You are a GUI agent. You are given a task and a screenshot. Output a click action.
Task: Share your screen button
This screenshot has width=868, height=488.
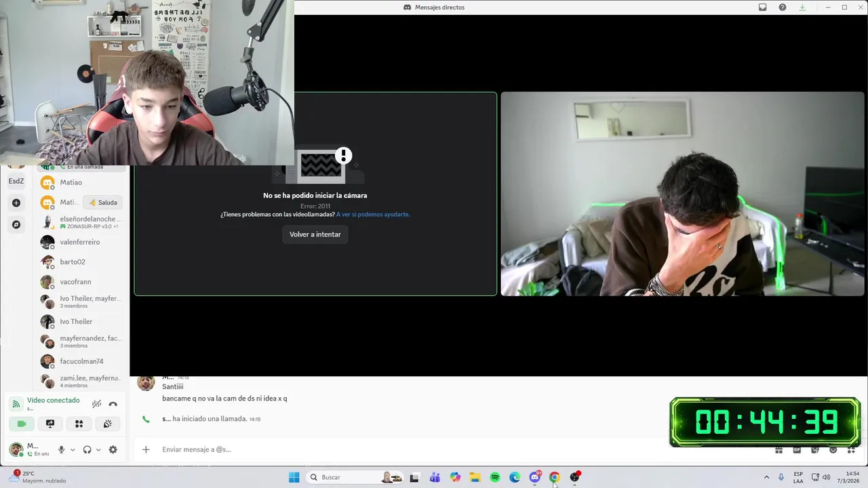click(x=50, y=424)
